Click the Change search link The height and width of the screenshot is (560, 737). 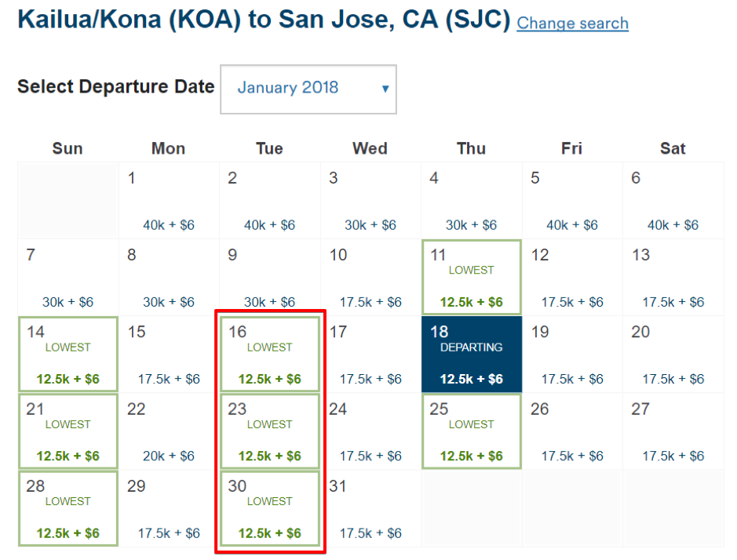point(572,24)
